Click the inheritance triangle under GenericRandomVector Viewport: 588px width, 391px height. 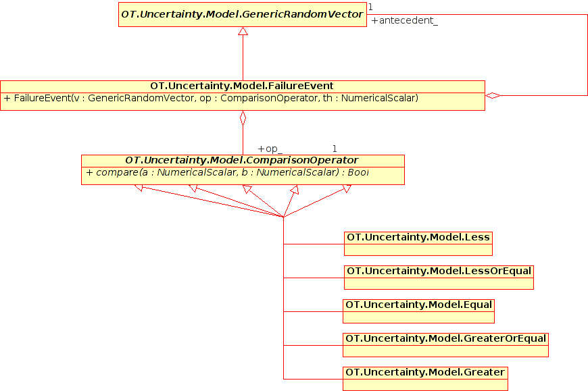tap(243, 32)
